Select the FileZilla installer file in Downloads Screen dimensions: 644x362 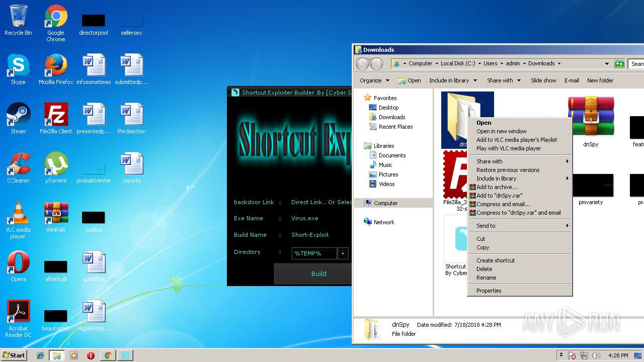click(x=456, y=180)
